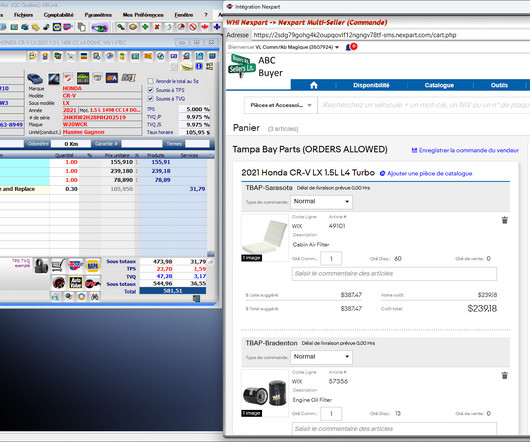Click the vehicle search field in Nexpart
The height and width of the screenshot is (442, 530).
(424, 105)
